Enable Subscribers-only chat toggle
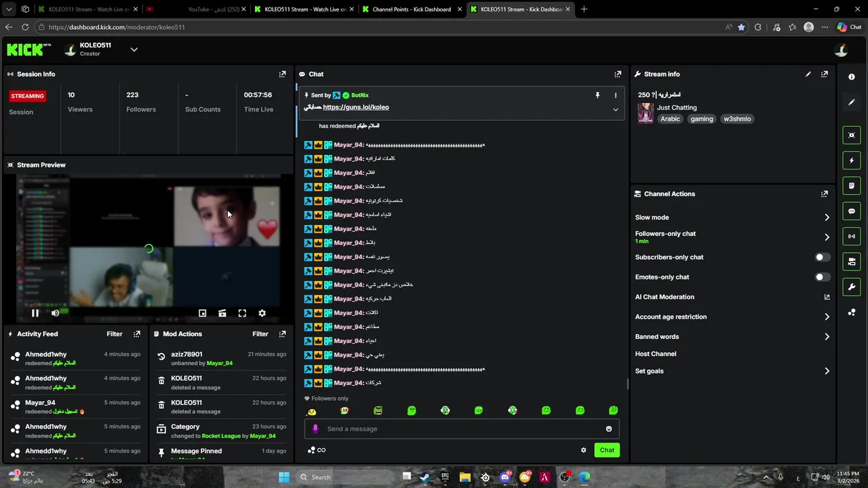The image size is (868, 488). pos(823,258)
